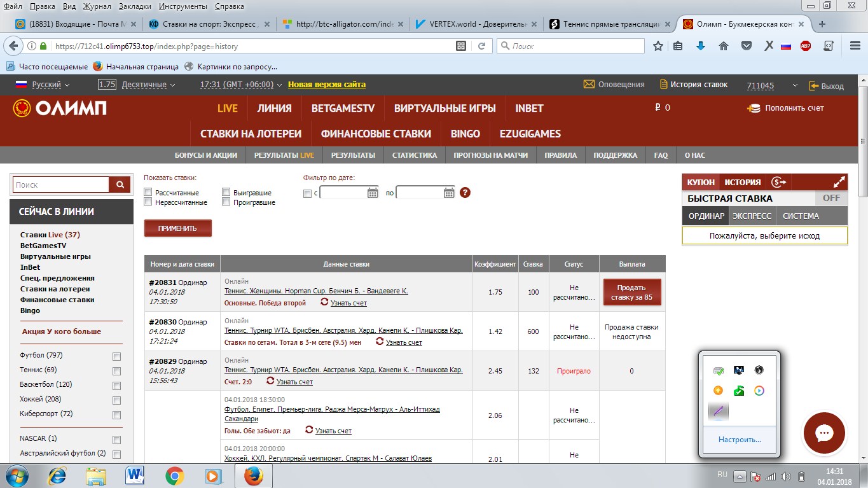Open the chat bubble in bottom right corner
Screen dimensions: 868x488
coord(823,433)
